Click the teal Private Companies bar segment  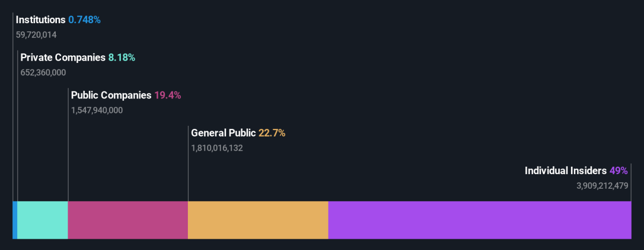[43, 220]
